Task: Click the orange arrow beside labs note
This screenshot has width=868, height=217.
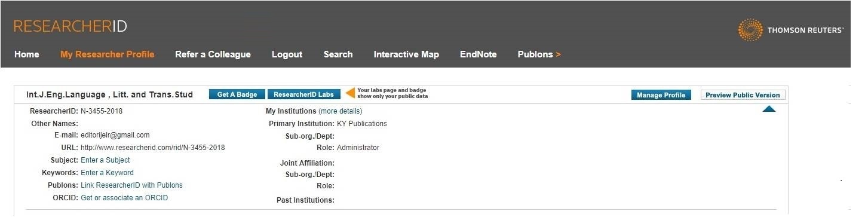Action: coord(350,93)
